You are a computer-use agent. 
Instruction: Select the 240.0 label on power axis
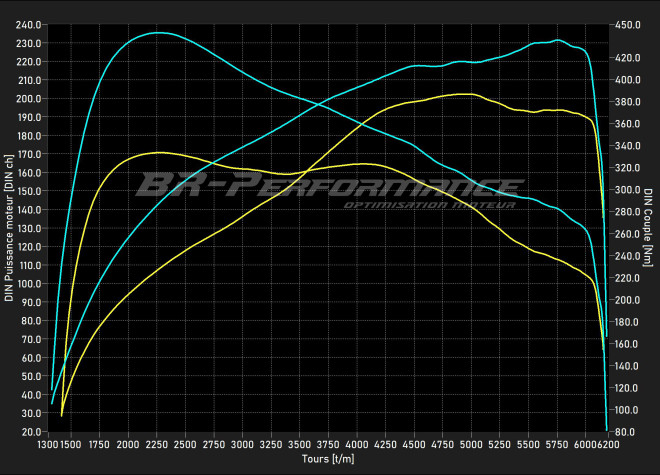click(x=28, y=25)
